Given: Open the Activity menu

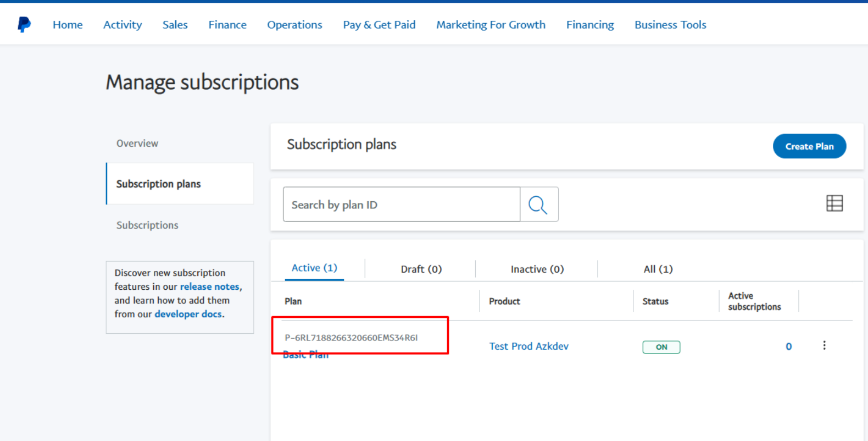Looking at the screenshot, I should (x=123, y=25).
